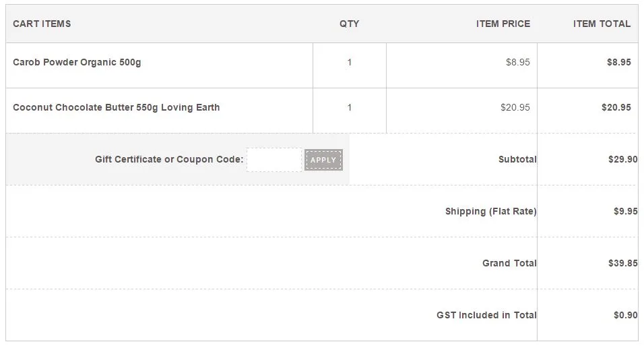Click the $9.95 shipping amount
Viewport: 644px width, 346px height.
coord(625,212)
